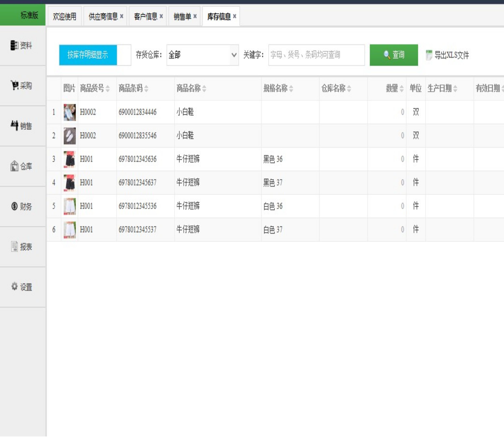Screen dimensions: 504x447
Task: Sort by 商品名称 column arrows
Action: 204,89
